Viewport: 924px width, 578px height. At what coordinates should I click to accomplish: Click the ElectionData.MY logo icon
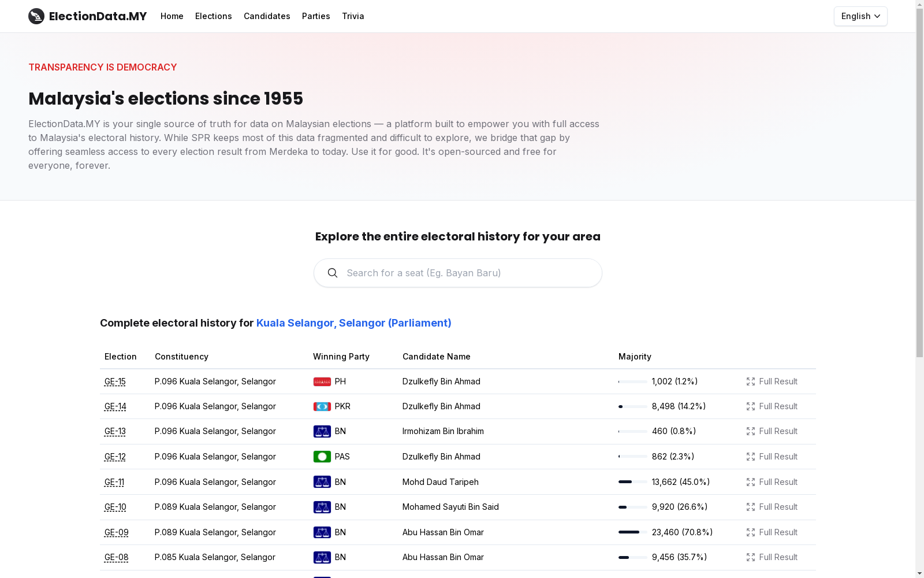click(36, 16)
